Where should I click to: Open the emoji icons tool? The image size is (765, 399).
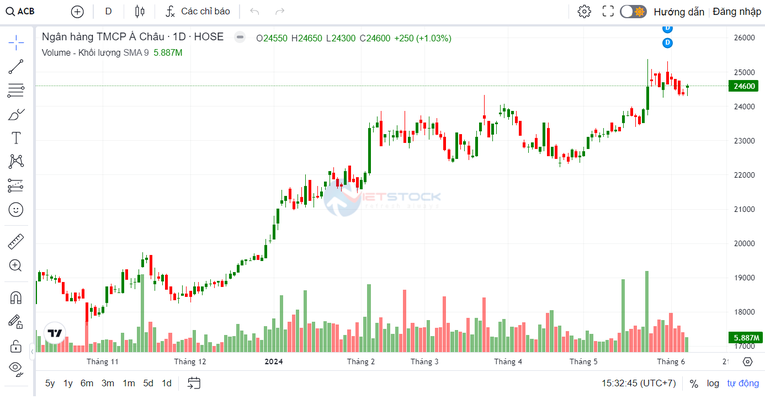[x=16, y=210]
